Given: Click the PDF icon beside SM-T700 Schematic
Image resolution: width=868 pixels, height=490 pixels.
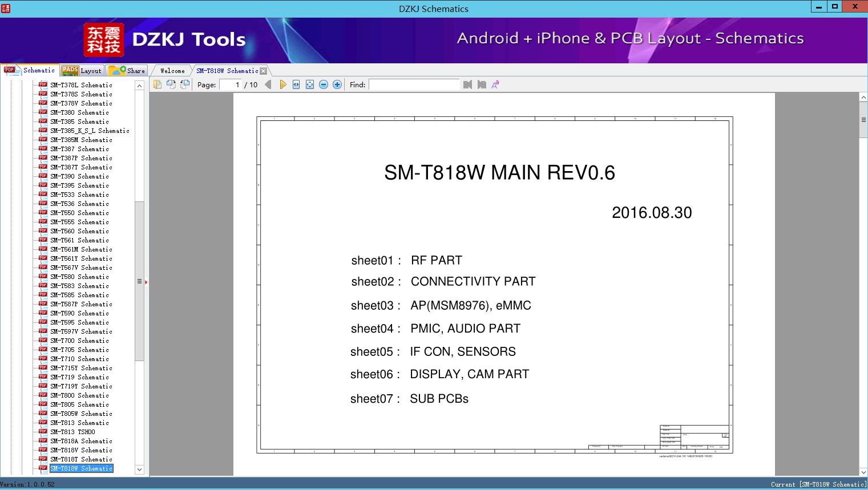Looking at the screenshot, I should tap(43, 341).
